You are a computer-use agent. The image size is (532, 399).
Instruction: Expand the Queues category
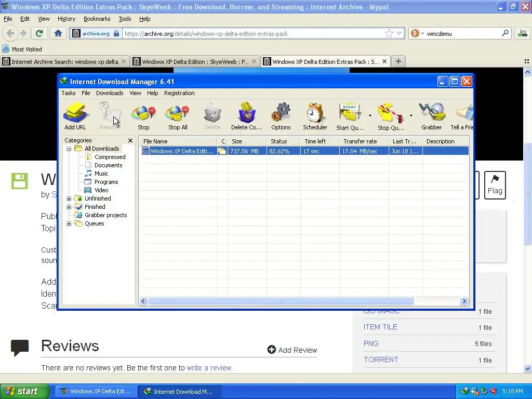pyautogui.click(x=69, y=223)
